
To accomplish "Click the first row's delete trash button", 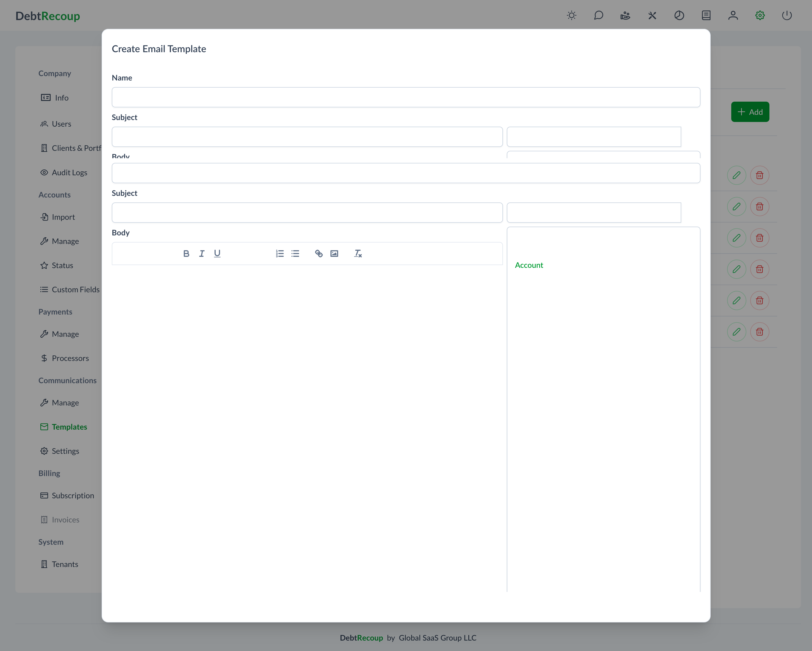I will (x=760, y=176).
